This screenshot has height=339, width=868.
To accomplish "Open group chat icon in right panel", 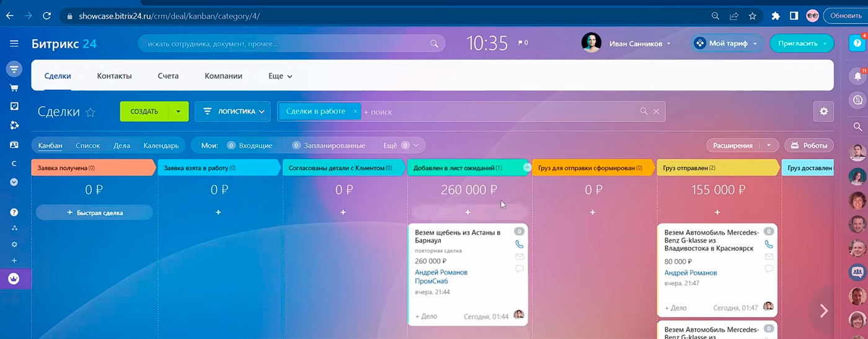I will tap(857, 272).
